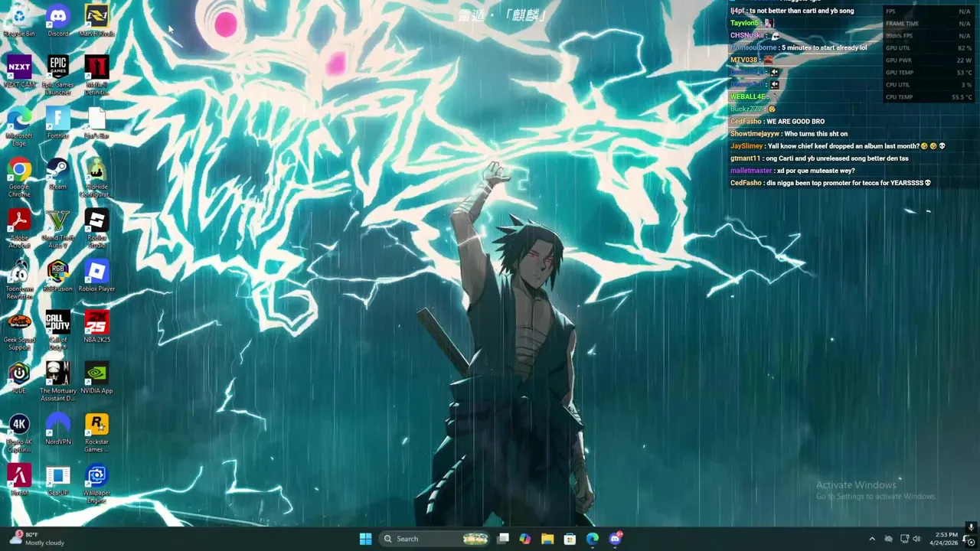Select the iCUE desktop shortcut
This screenshot has height=551, width=980.
click(19, 378)
